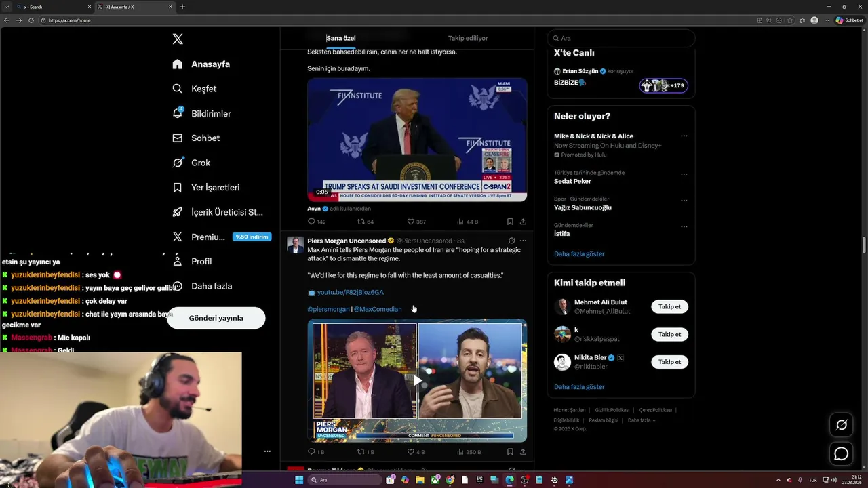Open Gizlilik Politikası footer link
Viewport: 868px width, 488px height.
point(612,410)
